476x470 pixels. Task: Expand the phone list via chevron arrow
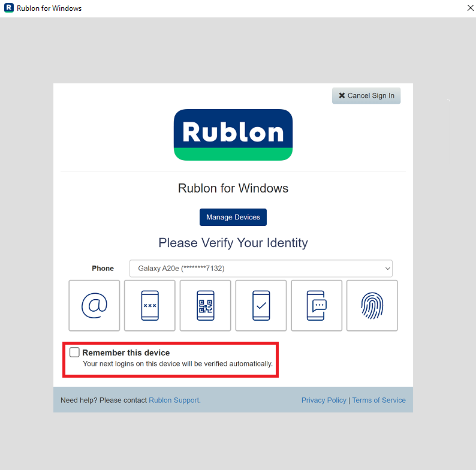pyautogui.click(x=387, y=269)
